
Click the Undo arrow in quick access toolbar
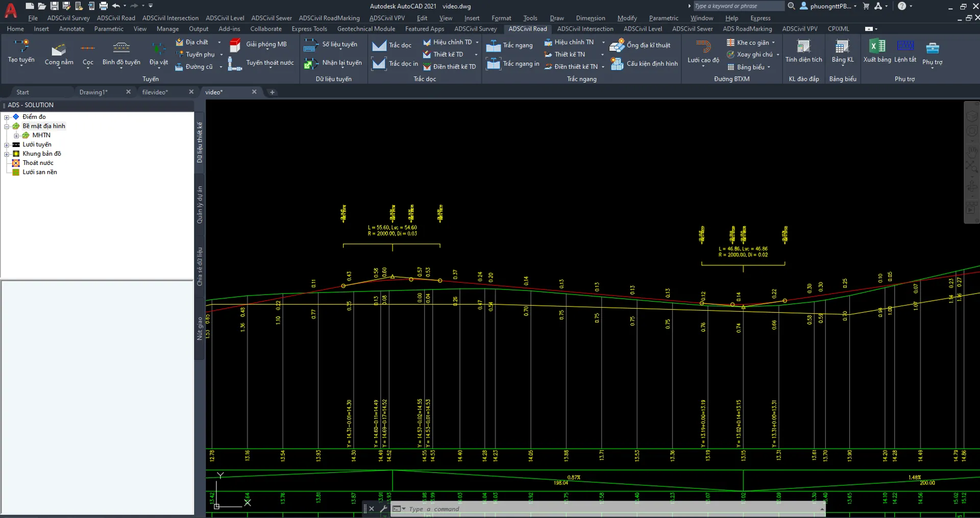116,6
